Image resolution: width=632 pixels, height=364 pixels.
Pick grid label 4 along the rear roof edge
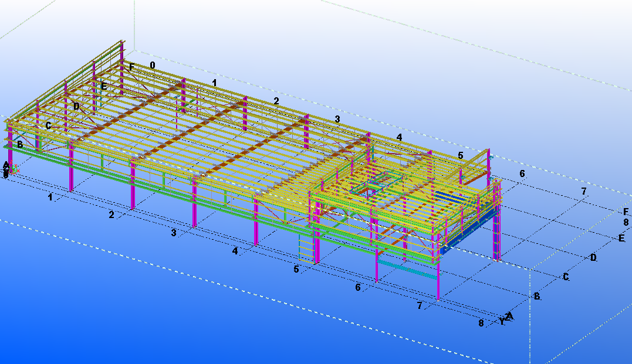[399, 137]
